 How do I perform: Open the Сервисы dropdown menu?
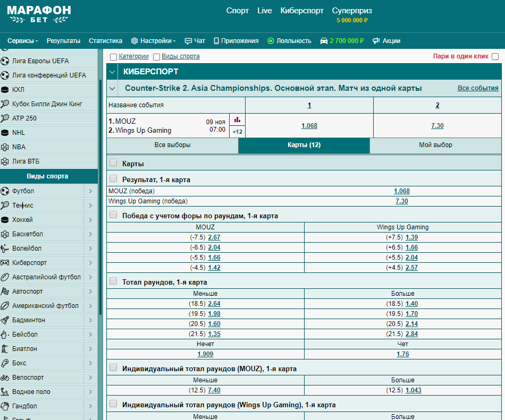pyautogui.click(x=22, y=41)
